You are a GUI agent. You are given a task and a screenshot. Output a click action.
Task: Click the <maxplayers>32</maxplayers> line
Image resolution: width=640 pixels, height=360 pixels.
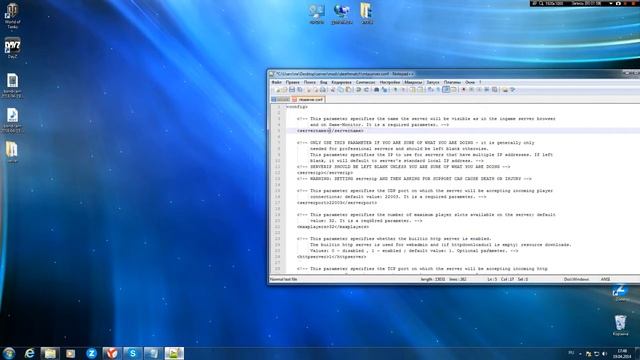click(333, 227)
